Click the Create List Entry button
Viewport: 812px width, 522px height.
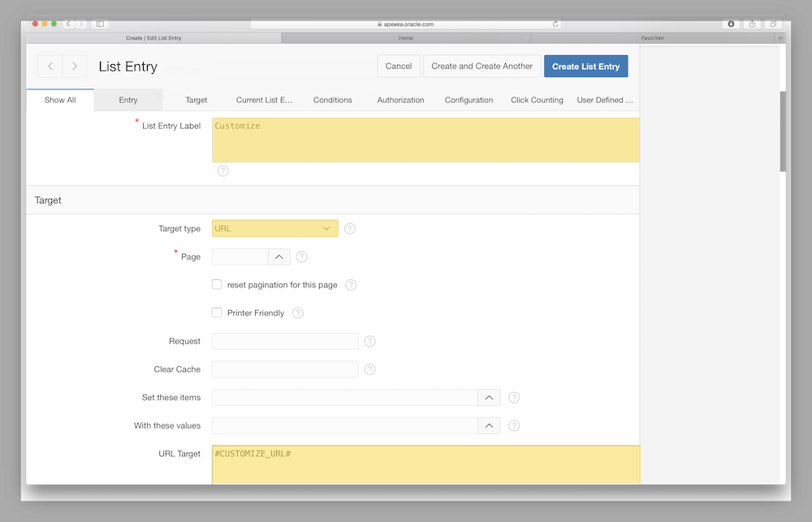coord(585,66)
